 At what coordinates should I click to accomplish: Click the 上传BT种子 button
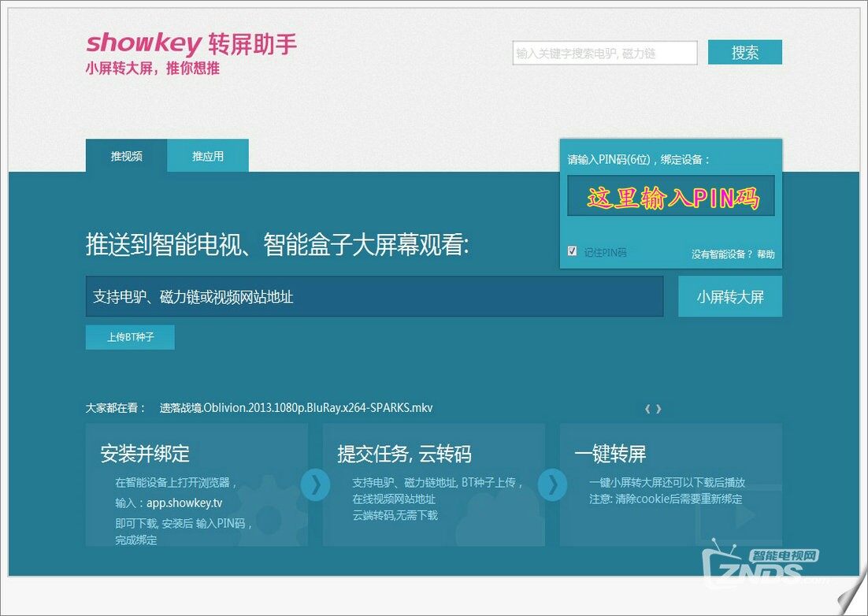[x=130, y=337]
